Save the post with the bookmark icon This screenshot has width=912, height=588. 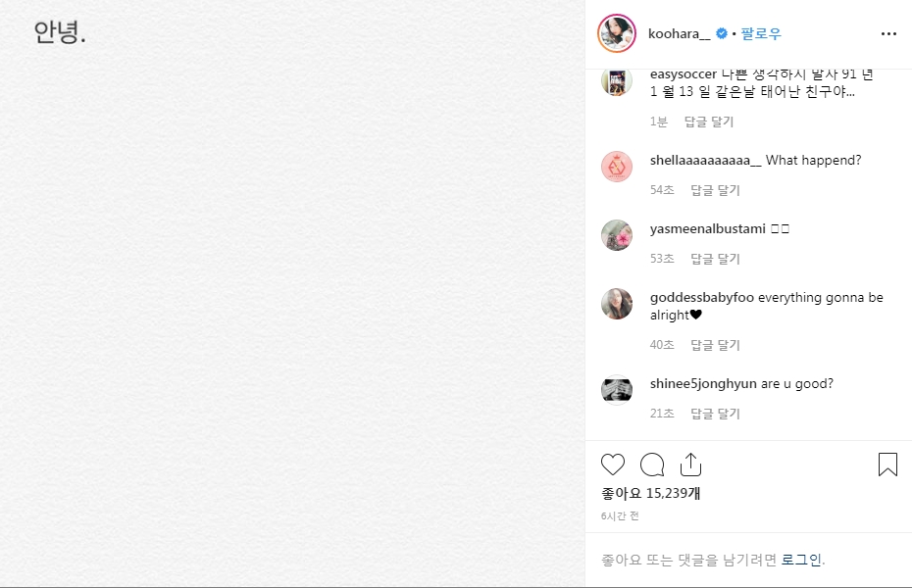tap(887, 465)
